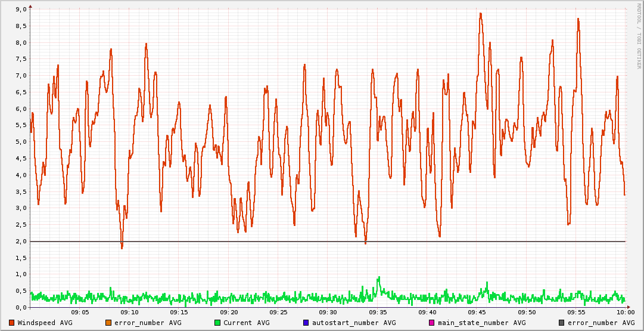This screenshot has height=331, width=644.
Task: Select the Windspeed AVG legend label
Action: [x=45, y=323]
